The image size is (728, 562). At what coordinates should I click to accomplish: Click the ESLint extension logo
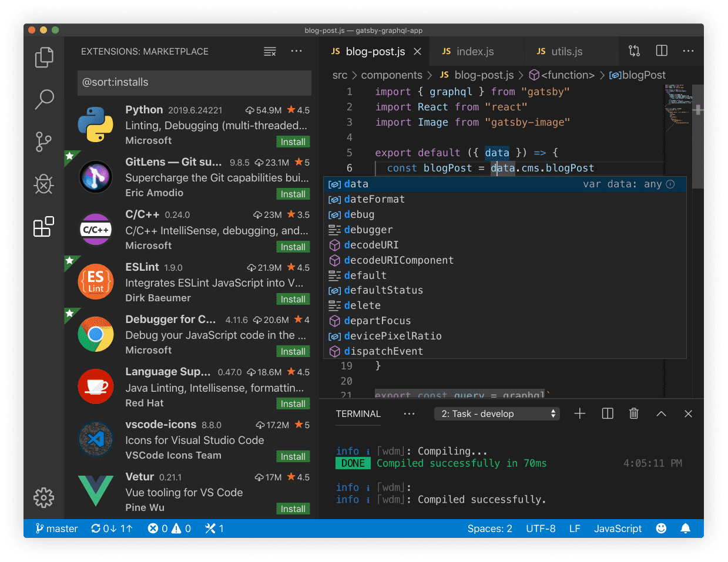pos(95,282)
